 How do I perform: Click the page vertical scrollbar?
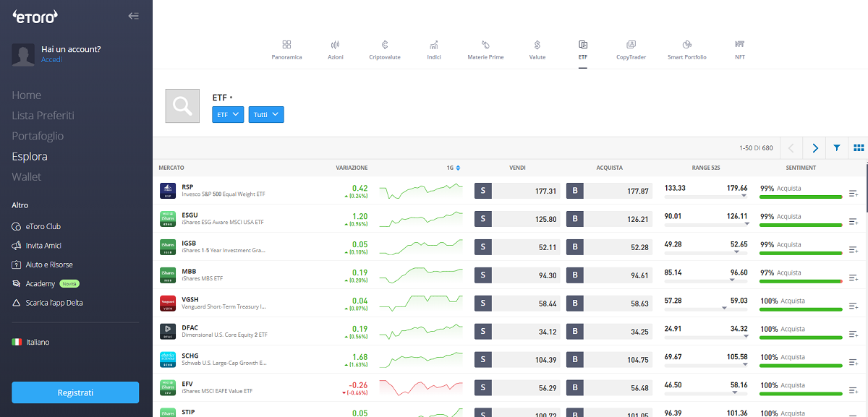pos(866,188)
